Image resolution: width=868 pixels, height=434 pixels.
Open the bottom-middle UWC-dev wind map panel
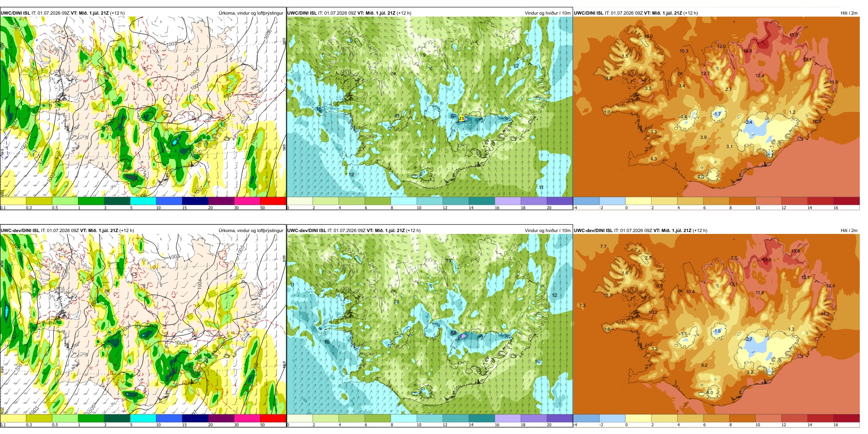click(x=429, y=324)
